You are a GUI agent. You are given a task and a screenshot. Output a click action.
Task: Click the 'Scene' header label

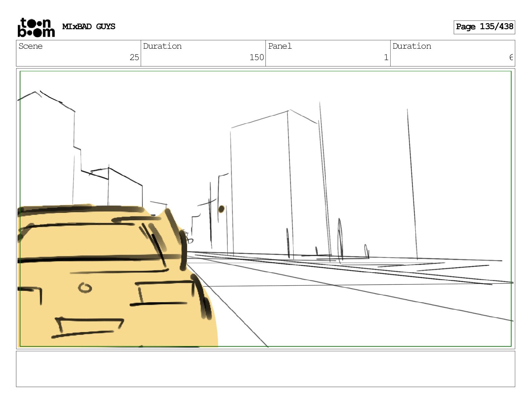[31, 46]
